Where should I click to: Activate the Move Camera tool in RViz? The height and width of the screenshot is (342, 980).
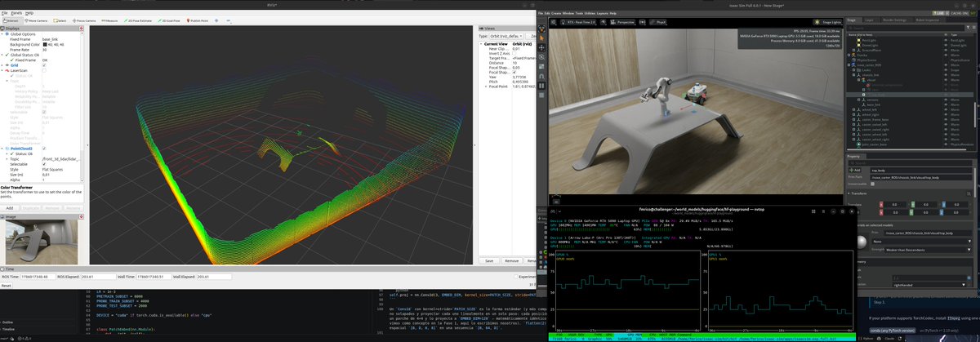pyautogui.click(x=36, y=20)
